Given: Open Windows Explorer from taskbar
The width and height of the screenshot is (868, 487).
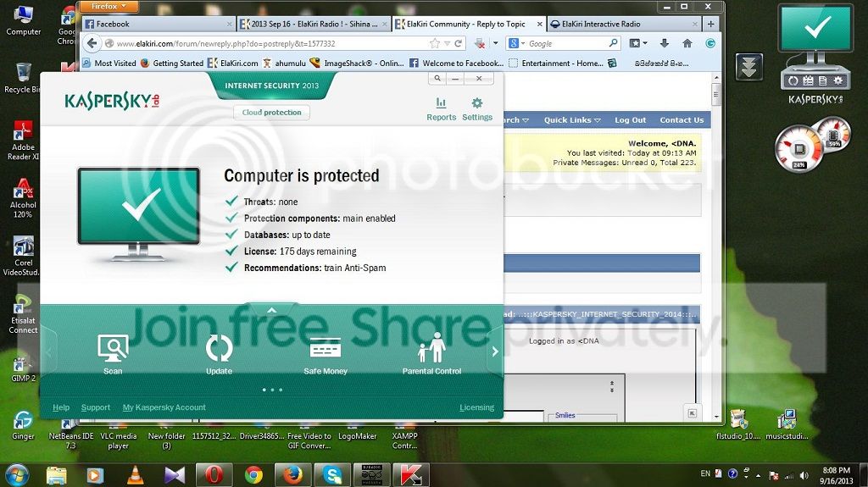Looking at the screenshot, I should point(57,475).
